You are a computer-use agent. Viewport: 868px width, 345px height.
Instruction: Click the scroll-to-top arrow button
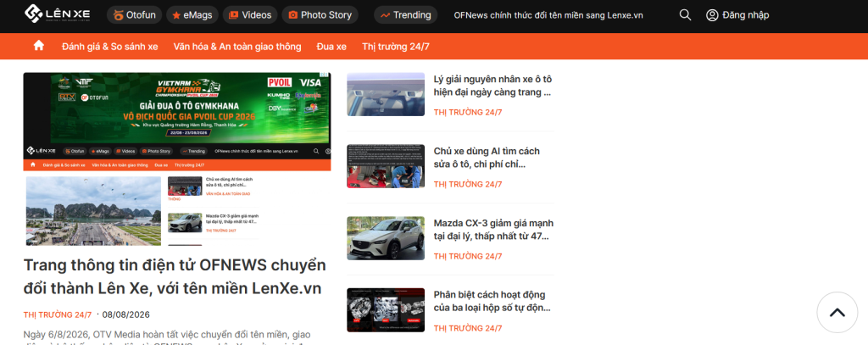click(x=837, y=312)
